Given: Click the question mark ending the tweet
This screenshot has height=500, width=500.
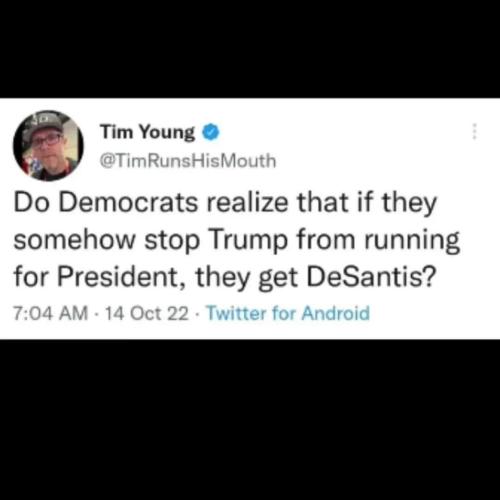Looking at the screenshot, I should pyautogui.click(x=430, y=277).
